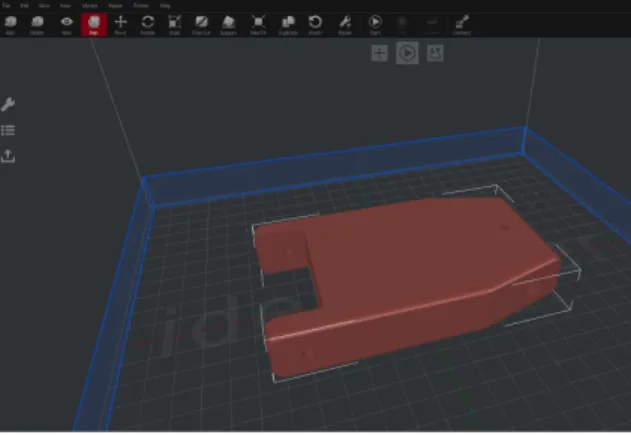Click the Add model toolbar icon
The image size is (631, 435).
pos(10,25)
